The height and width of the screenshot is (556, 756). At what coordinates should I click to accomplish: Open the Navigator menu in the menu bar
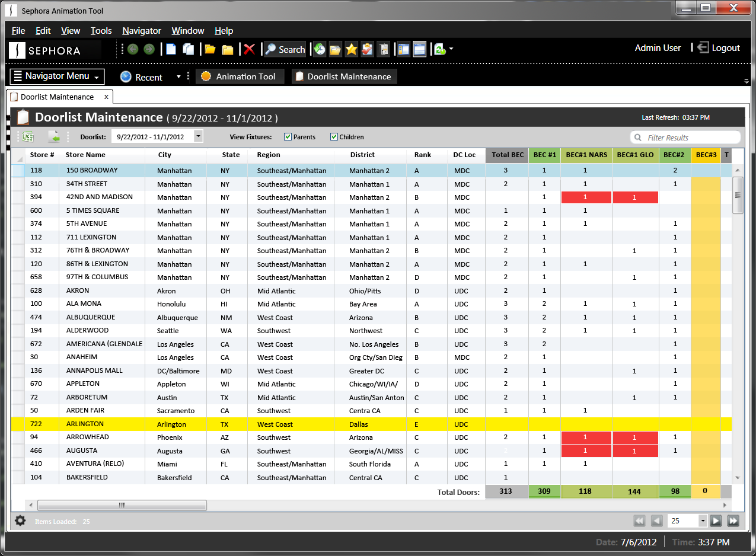point(142,31)
